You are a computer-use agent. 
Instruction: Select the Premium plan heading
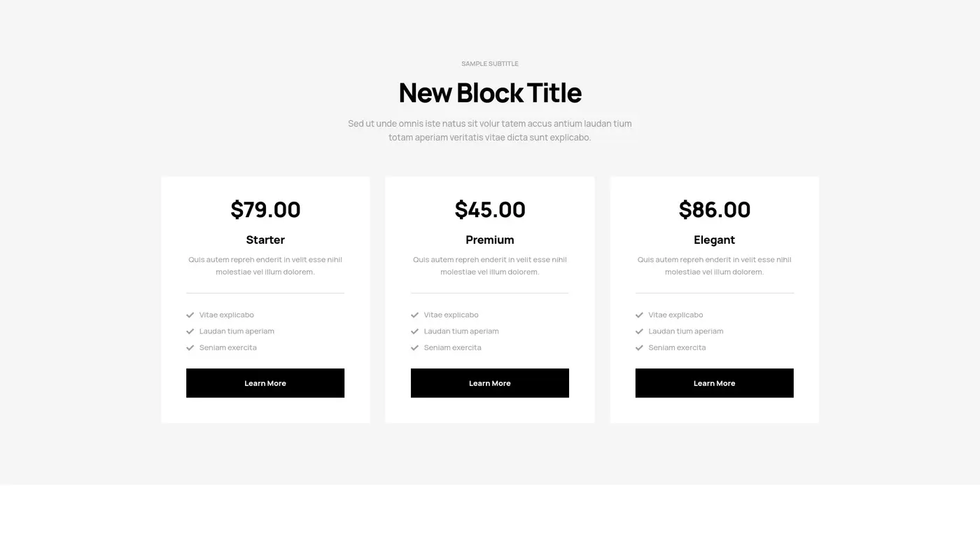490,240
